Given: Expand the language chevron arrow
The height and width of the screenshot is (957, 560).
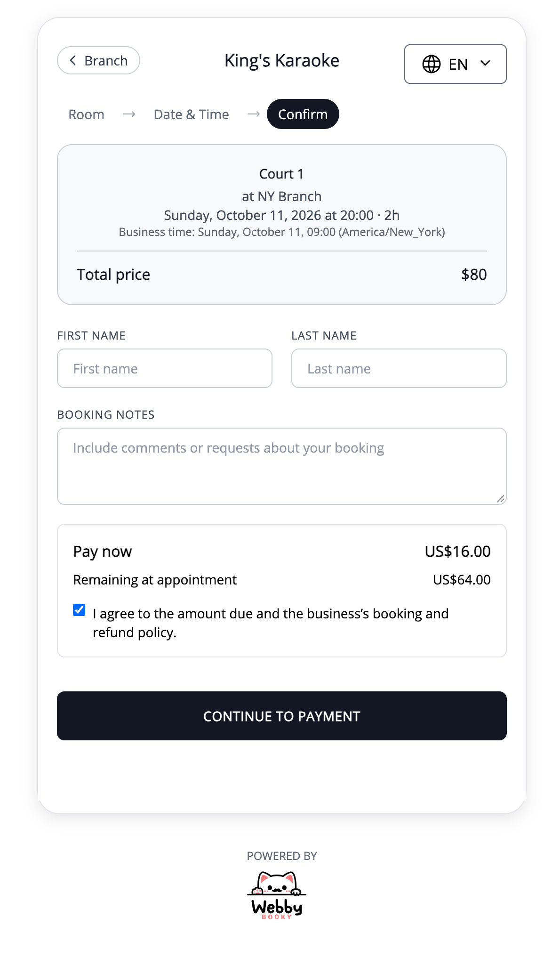Looking at the screenshot, I should (x=485, y=63).
